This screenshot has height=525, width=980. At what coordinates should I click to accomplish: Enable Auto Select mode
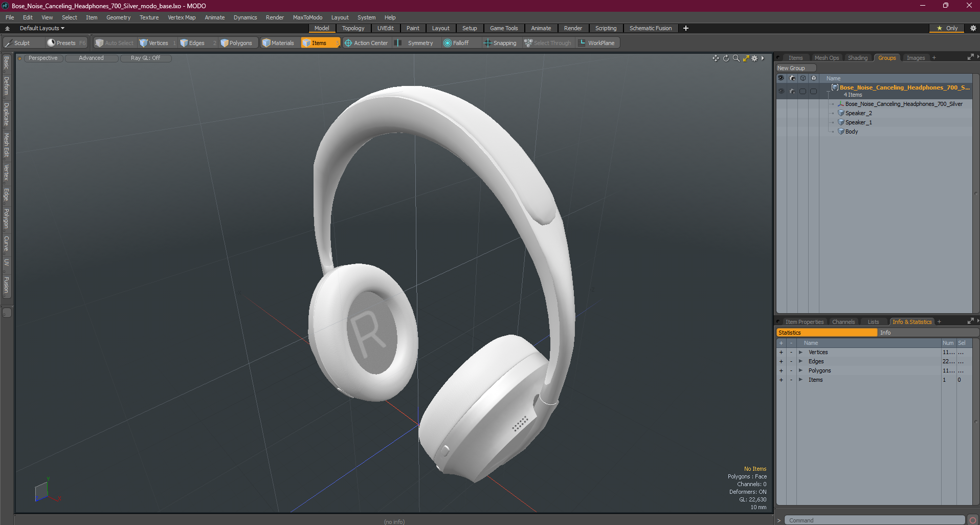(115, 43)
